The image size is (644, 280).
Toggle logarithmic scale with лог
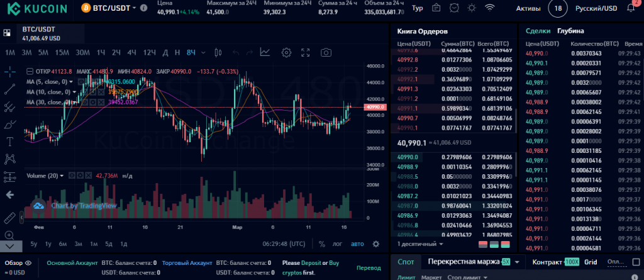(338, 244)
